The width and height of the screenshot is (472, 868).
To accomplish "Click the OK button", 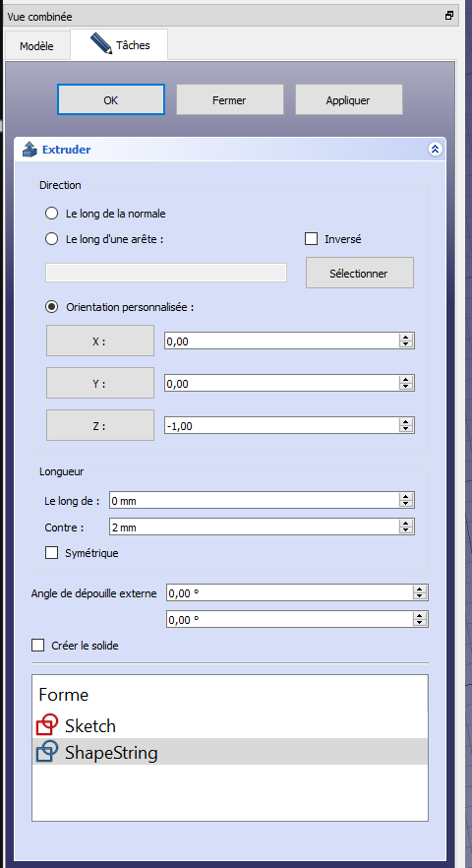I will (111, 99).
